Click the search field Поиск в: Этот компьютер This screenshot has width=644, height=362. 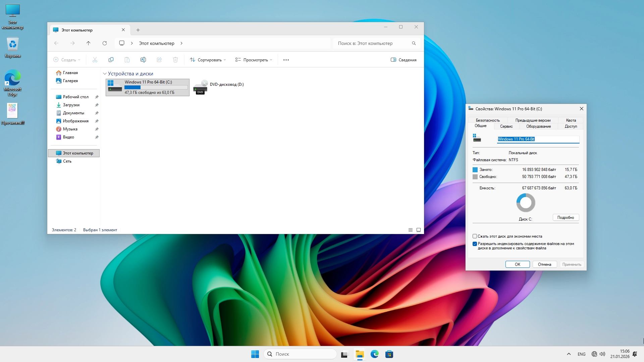[372, 43]
